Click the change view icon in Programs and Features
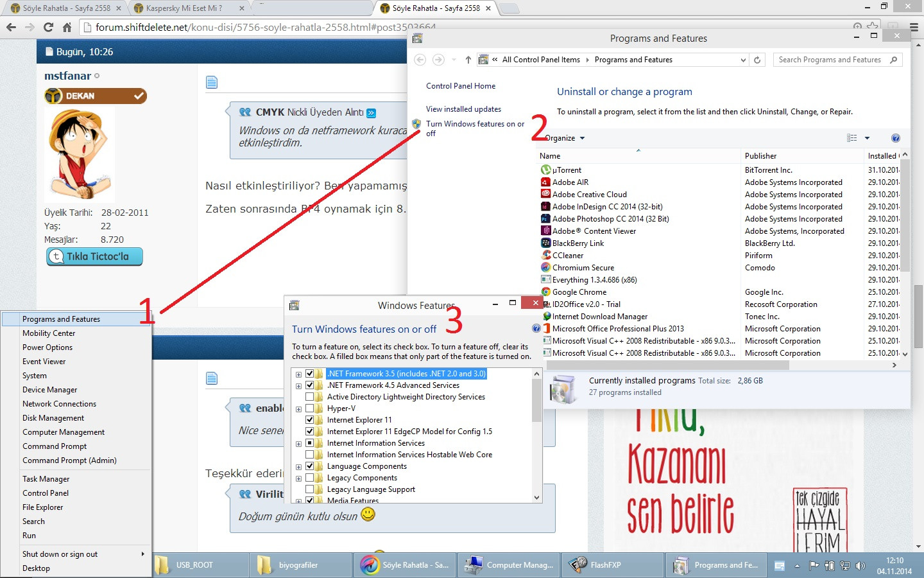Screen dimensions: 924x578 click(x=852, y=138)
